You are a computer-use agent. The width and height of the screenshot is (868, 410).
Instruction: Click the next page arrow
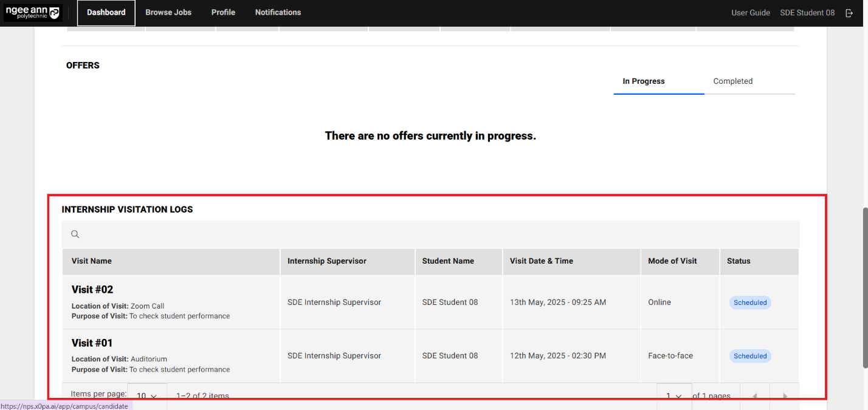click(785, 395)
